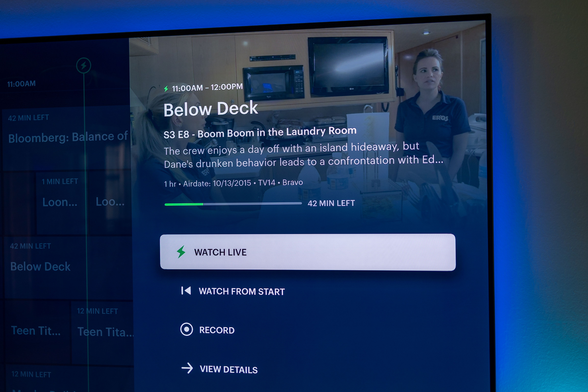Click the green lightning icon in Watch Live
The height and width of the screenshot is (392, 588).
tap(181, 252)
